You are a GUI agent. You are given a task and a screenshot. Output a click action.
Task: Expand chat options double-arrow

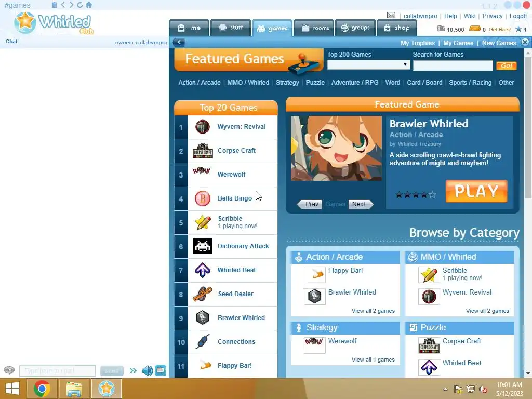[133, 370]
